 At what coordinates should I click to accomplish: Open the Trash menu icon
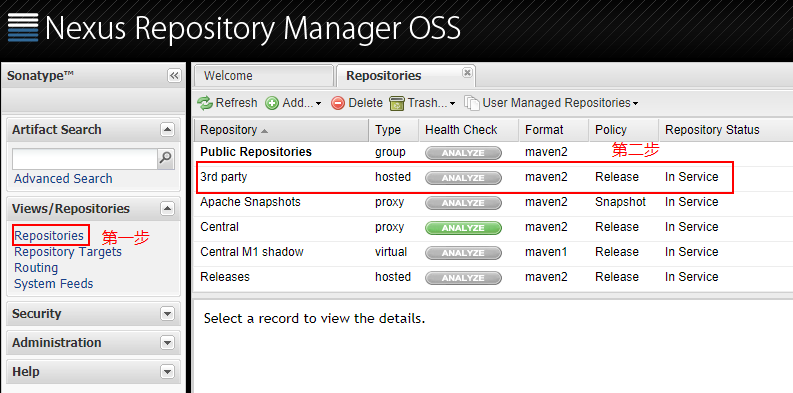pos(397,103)
